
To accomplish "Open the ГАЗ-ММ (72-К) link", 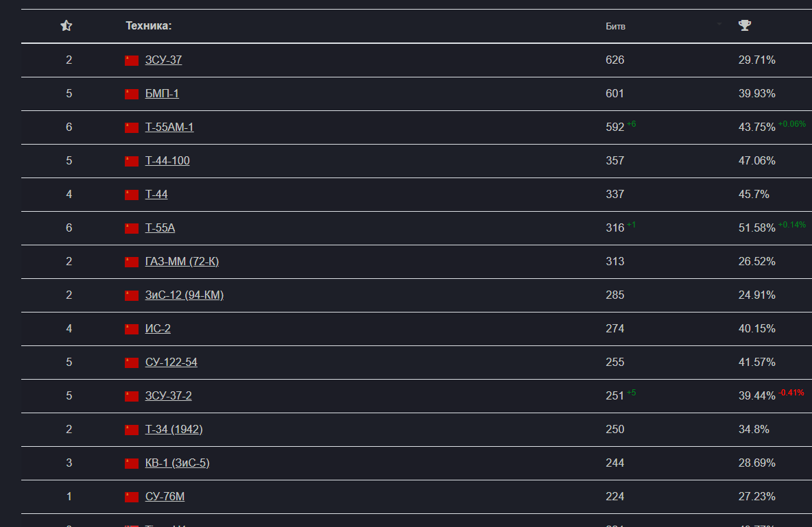I will tap(182, 262).
